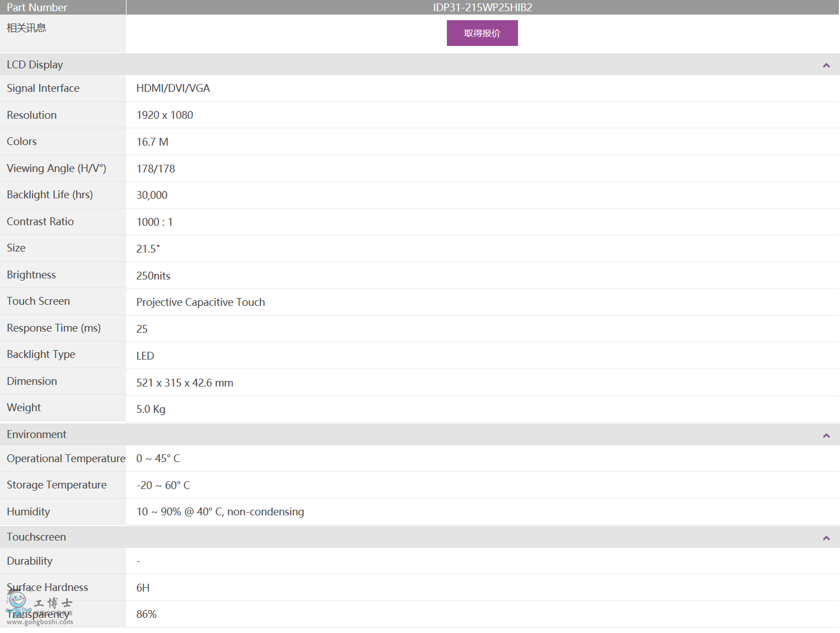Click the Viewing Angle (H/V°) row label
This screenshot has height=633, width=840.
[57, 169]
